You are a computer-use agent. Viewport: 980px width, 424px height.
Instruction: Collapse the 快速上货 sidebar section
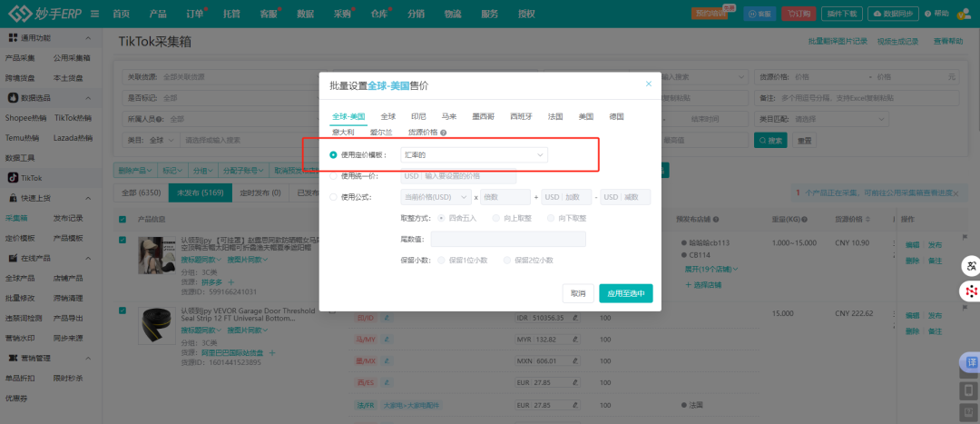click(87, 198)
